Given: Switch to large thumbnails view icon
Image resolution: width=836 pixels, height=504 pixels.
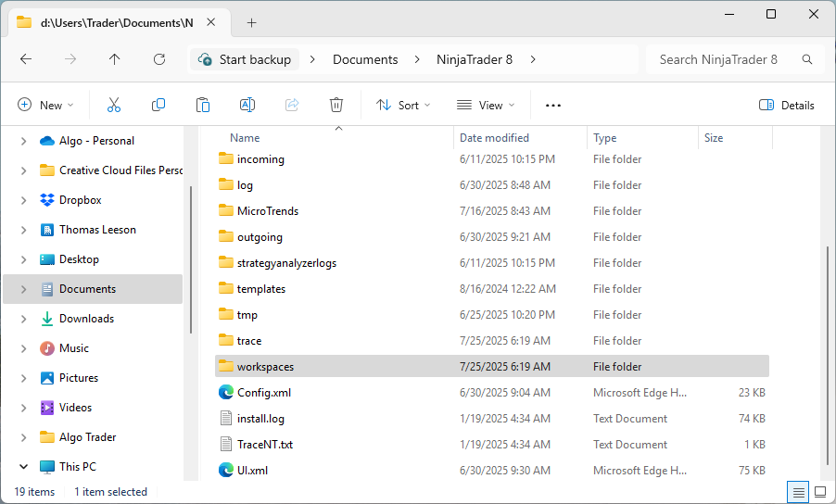Looking at the screenshot, I should pos(820,492).
